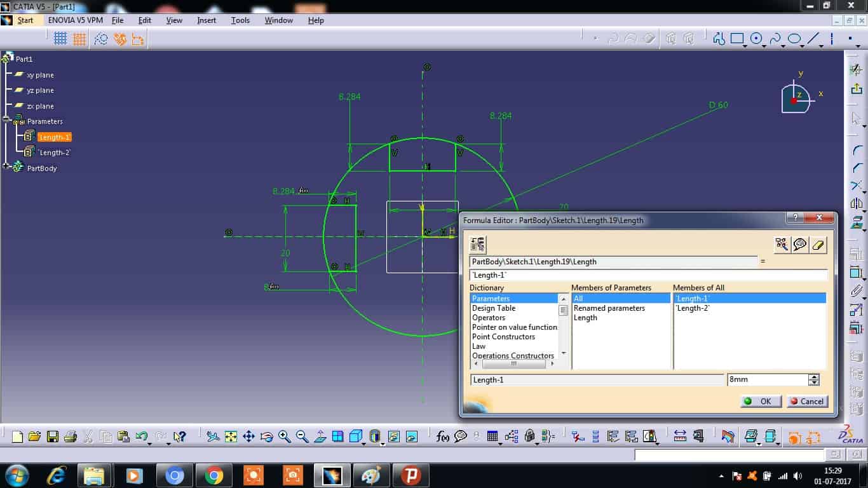Click incremental mode icon in Formula Editor
Viewport: 868px width, 488px height.
click(478, 244)
